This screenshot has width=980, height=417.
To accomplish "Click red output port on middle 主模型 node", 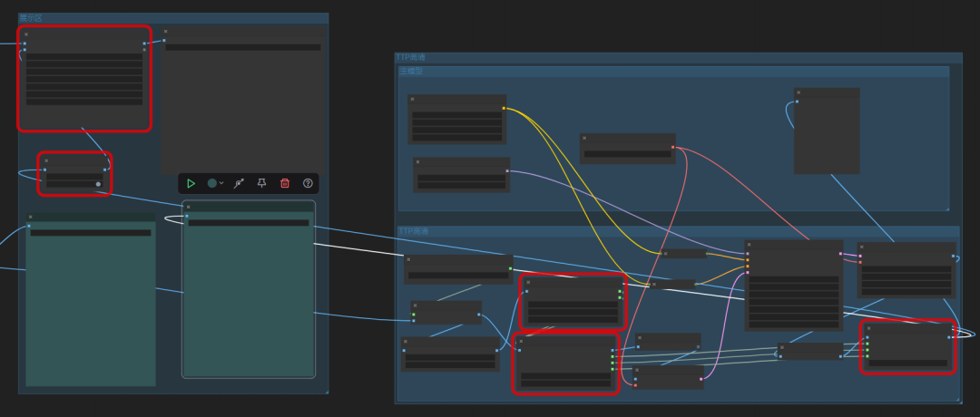I will coord(672,147).
